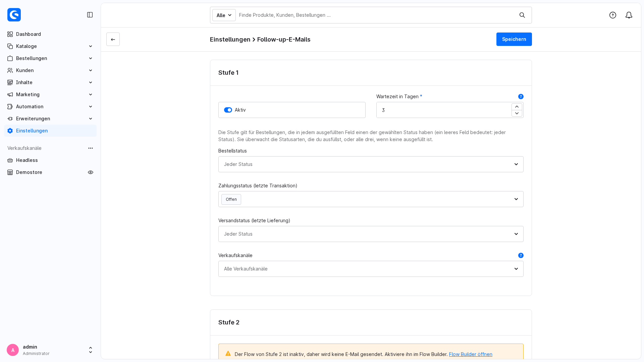The image size is (644, 362).
Task: Click the Einstellungen breadcrumb title
Action: coord(230,40)
